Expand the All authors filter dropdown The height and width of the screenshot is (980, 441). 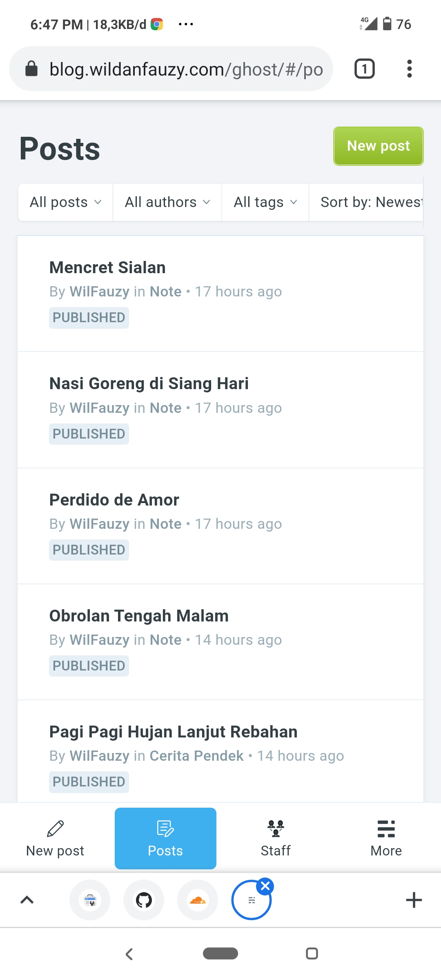click(167, 202)
